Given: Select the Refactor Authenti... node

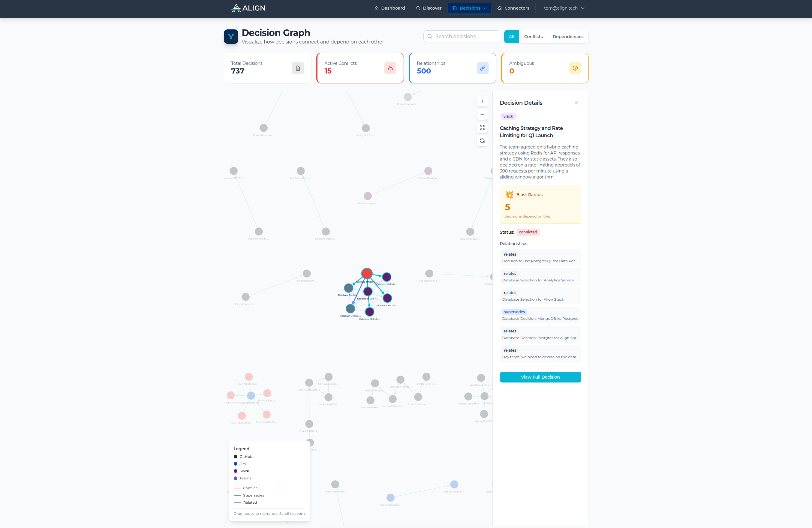Looking at the screenshot, I should point(309,424).
